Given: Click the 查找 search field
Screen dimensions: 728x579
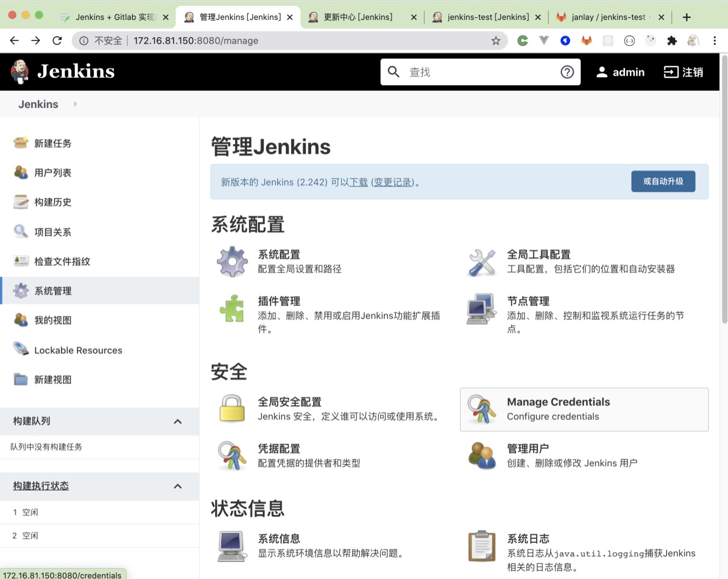Looking at the screenshot, I should point(480,72).
